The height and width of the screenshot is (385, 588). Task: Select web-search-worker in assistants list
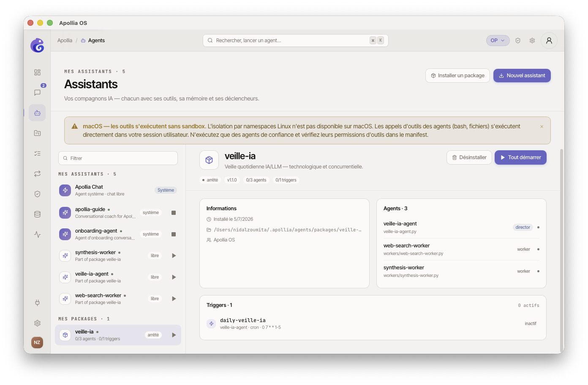[x=118, y=299]
